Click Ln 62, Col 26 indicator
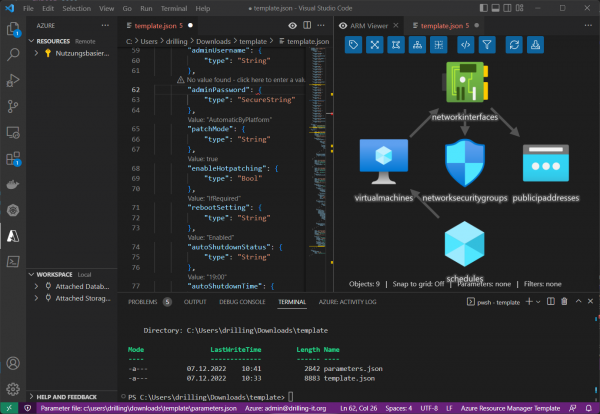This screenshot has width=600, height=414. 358,408
